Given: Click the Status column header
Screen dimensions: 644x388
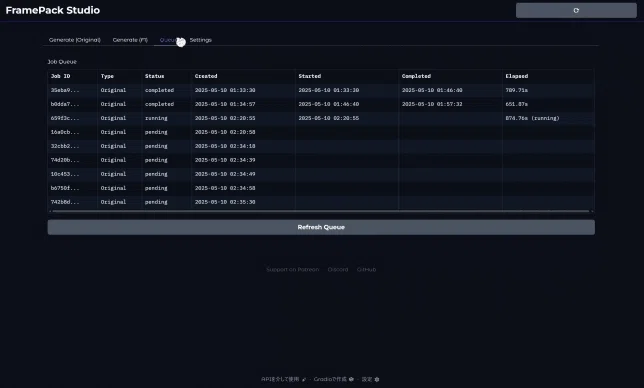Looking at the screenshot, I should point(166,76).
